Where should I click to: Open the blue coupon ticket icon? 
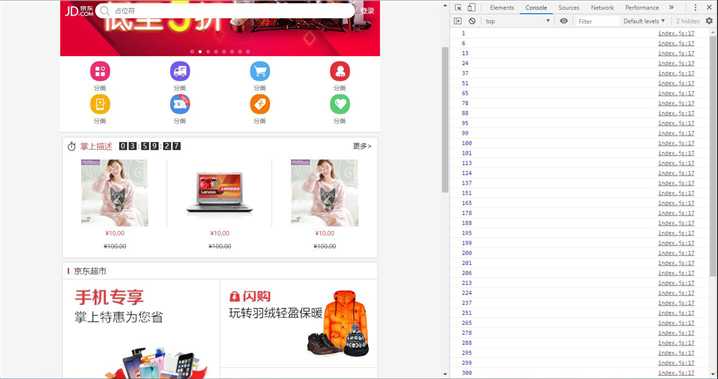(x=180, y=104)
